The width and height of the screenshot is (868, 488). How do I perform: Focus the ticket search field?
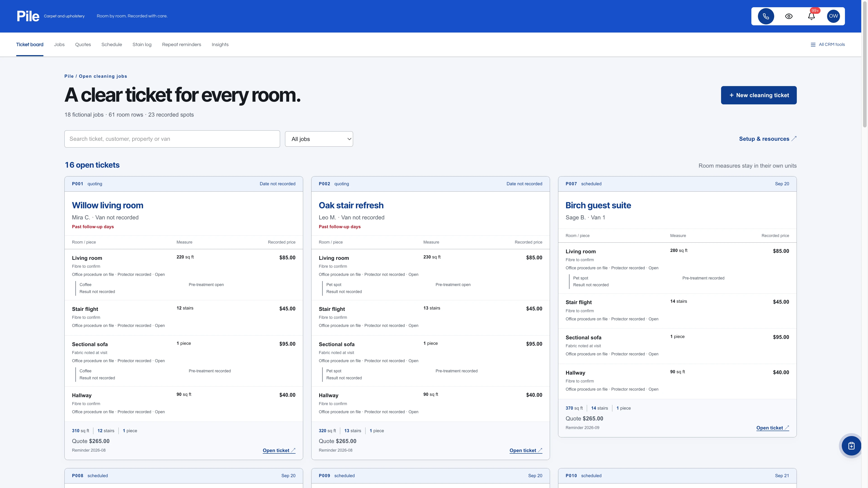click(172, 139)
